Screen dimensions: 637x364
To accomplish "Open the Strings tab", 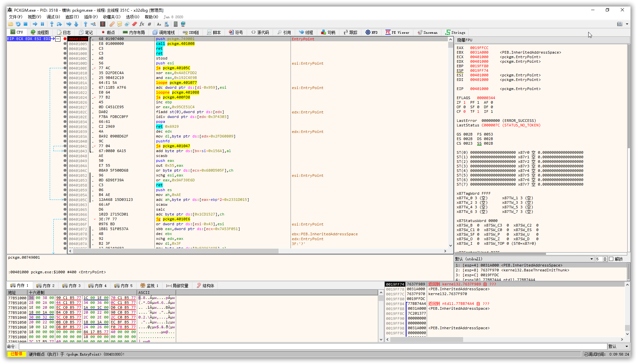I will (x=455, y=32).
